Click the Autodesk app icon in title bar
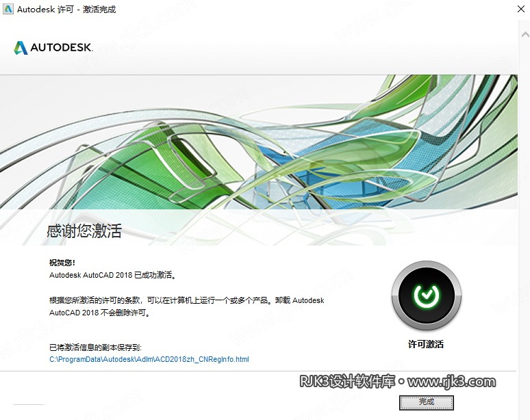 8,9
